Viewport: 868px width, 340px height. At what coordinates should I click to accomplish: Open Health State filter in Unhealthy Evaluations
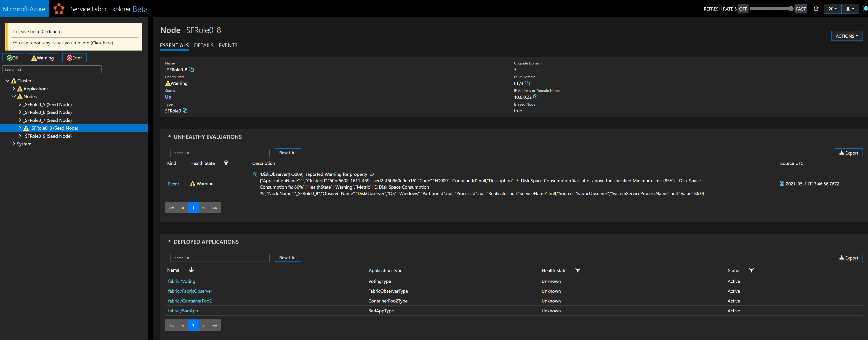(226, 163)
